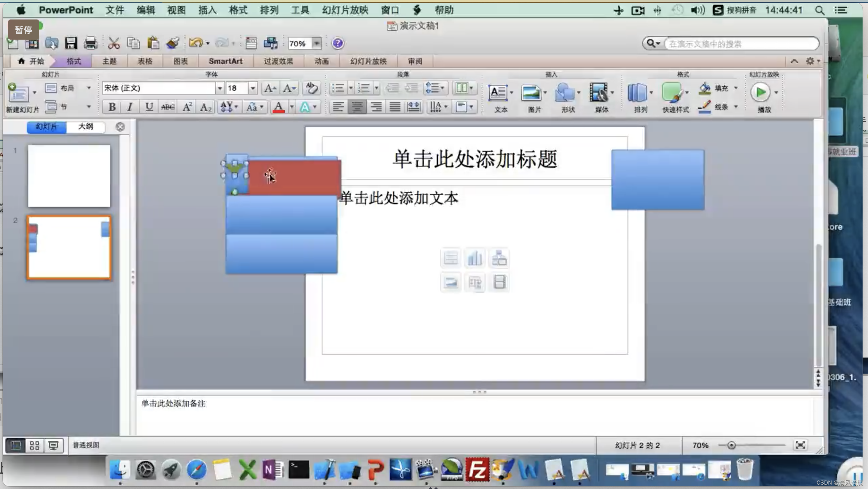The width and height of the screenshot is (868, 489).
Task: Expand the 布局 layout dropdown
Action: click(x=89, y=88)
